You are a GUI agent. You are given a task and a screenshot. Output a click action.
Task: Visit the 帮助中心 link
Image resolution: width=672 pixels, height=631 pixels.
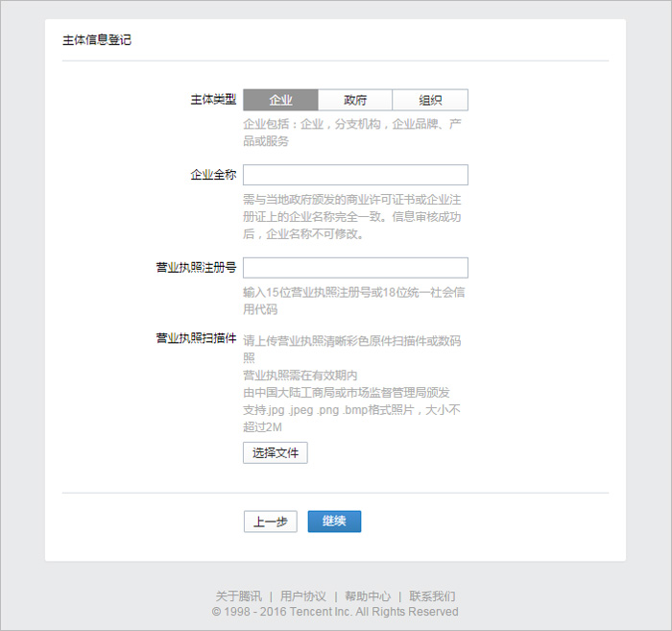(x=368, y=595)
